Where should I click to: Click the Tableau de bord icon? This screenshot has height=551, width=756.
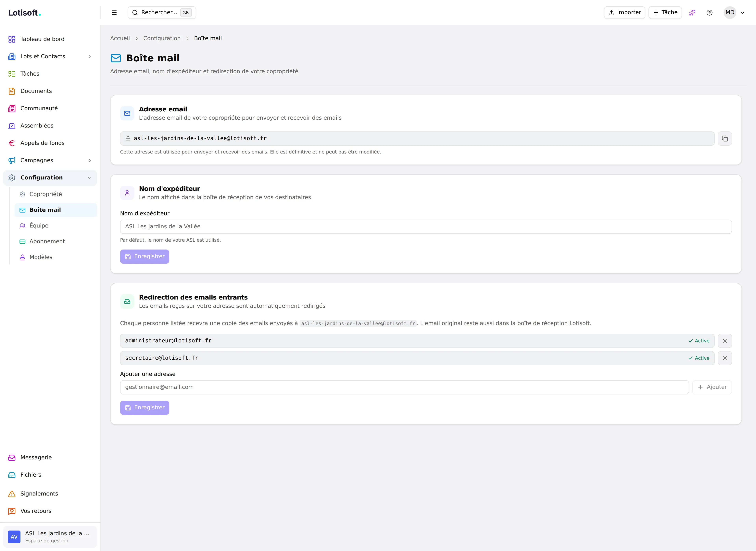click(12, 39)
